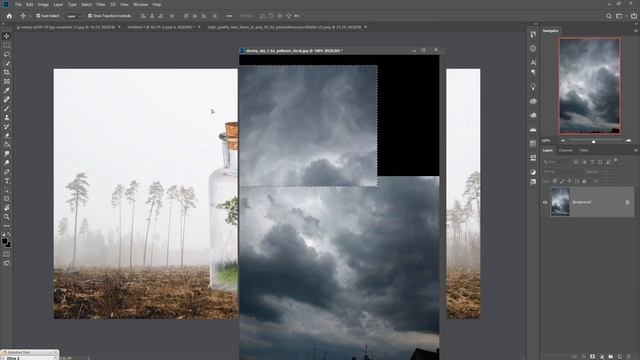Select the Rectangular Marquee tool
The height and width of the screenshot is (360, 640).
point(7,45)
